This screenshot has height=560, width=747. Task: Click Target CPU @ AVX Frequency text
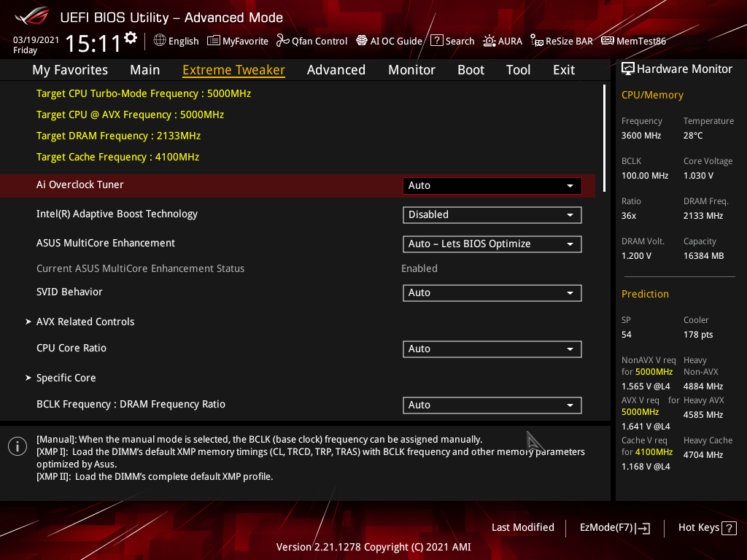130,114
